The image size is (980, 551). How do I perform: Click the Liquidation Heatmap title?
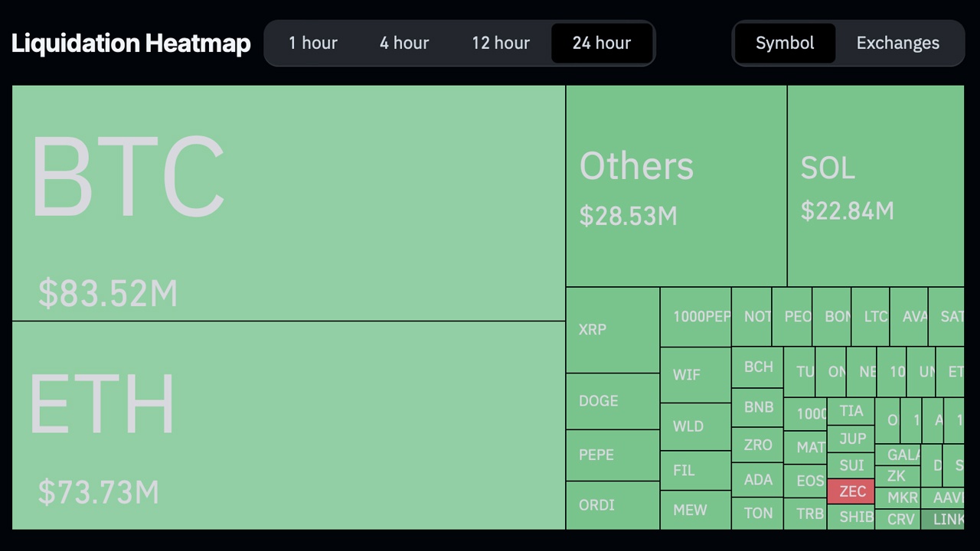[x=131, y=44]
